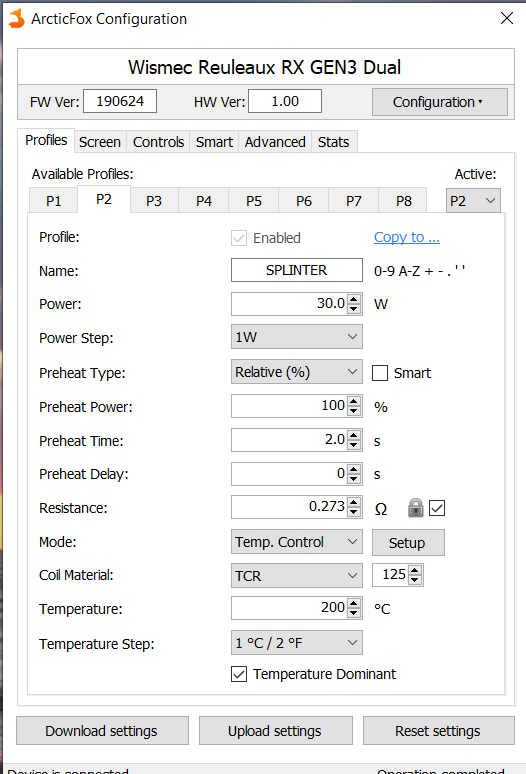This screenshot has height=774, width=526.
Task: Click the Setup button
Action: coord(408,542)
